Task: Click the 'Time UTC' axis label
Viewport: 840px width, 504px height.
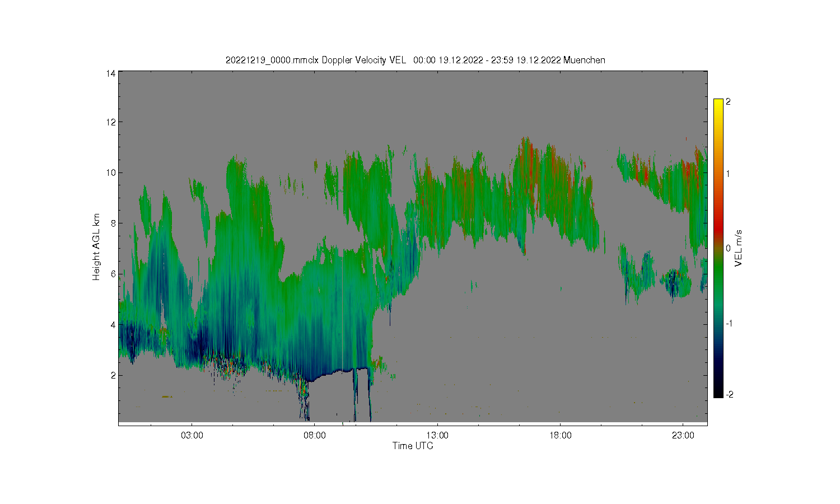Action: (x=413, y=446)
